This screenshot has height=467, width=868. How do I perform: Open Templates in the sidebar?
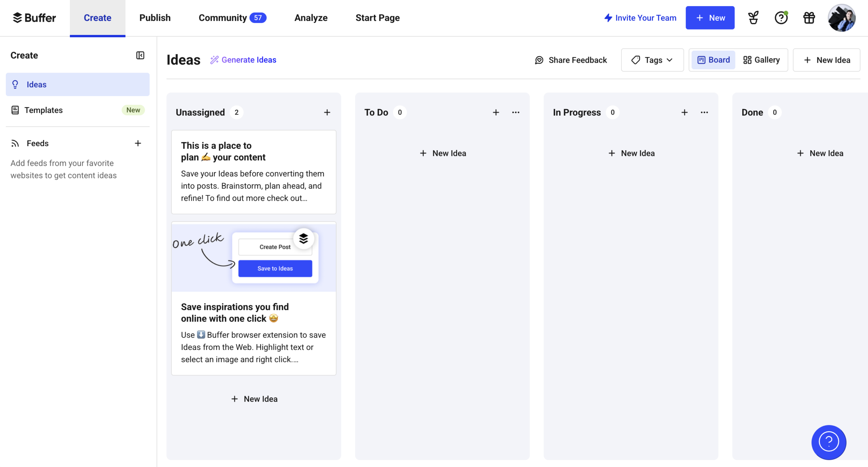(x=43, y=110)
